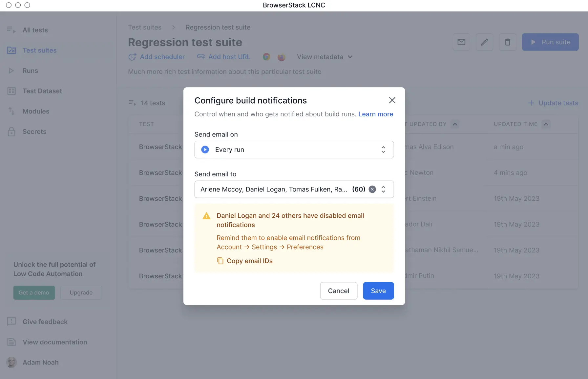The image size is (588, 379).
Task: Close the Configure build notifications dialog
Action: tap(392, 100)
